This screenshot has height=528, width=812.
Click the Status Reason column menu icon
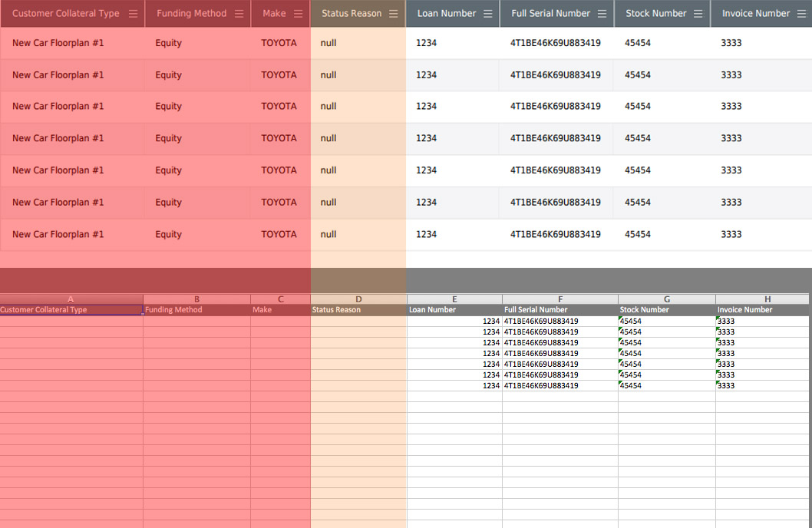pyautogui.click(x=394, y=14)
